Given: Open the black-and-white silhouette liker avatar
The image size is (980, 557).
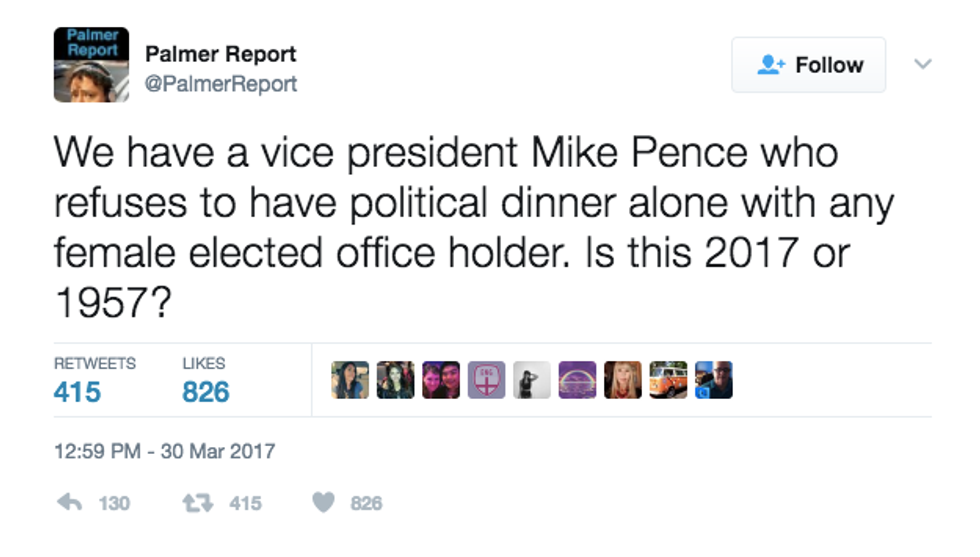Looking at the screenshot, I should 532,380.
